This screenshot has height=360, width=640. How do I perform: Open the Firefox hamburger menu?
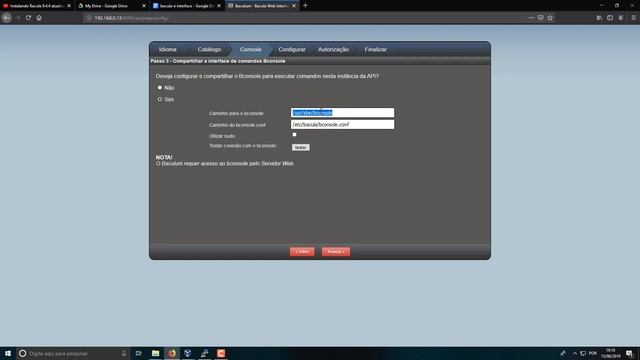[x=633, y=18]
